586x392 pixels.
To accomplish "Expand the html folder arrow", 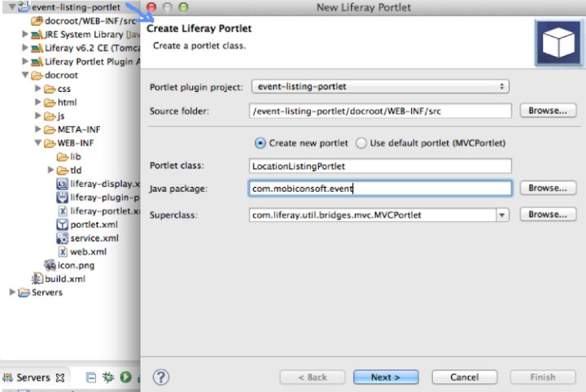I will (37, 102).
